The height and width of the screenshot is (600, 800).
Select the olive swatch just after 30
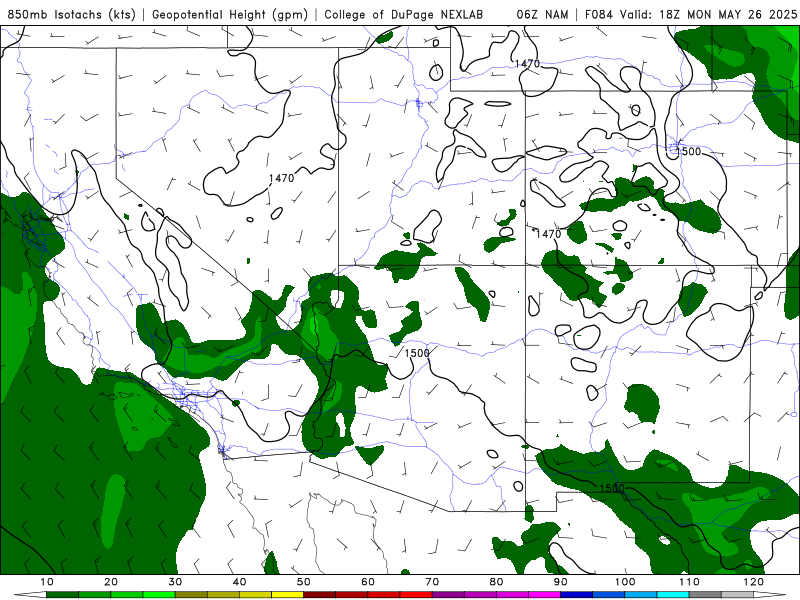[191, 595]
